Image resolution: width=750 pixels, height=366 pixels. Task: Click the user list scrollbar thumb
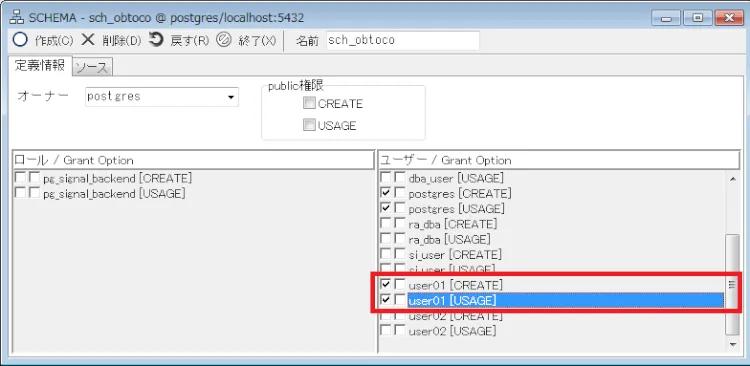[732, 284]
